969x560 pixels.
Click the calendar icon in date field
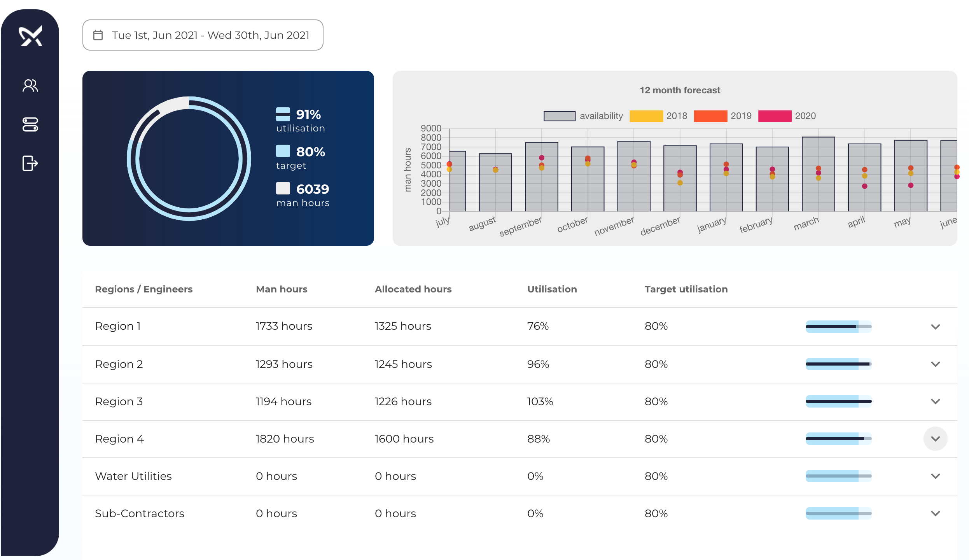(98, 35)
